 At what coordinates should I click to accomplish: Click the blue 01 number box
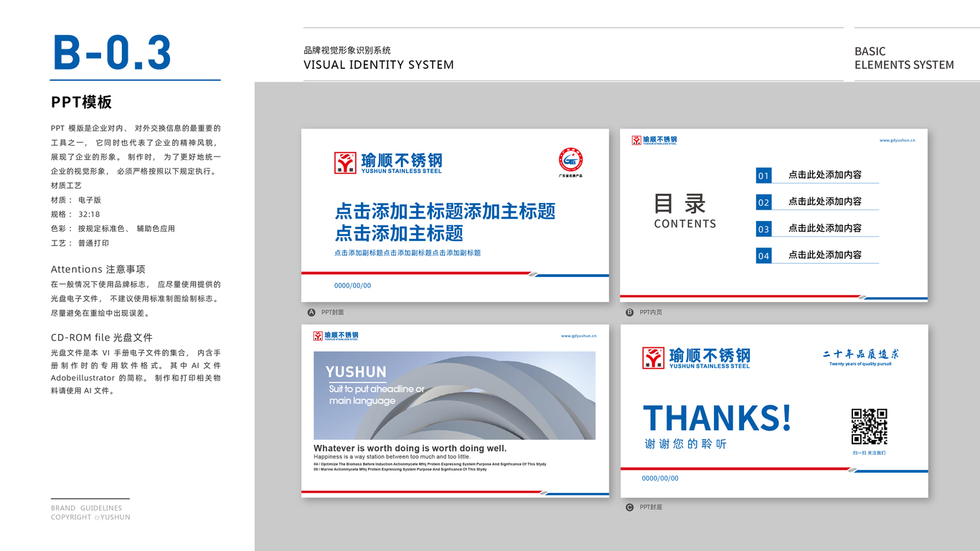coord(763,176)
